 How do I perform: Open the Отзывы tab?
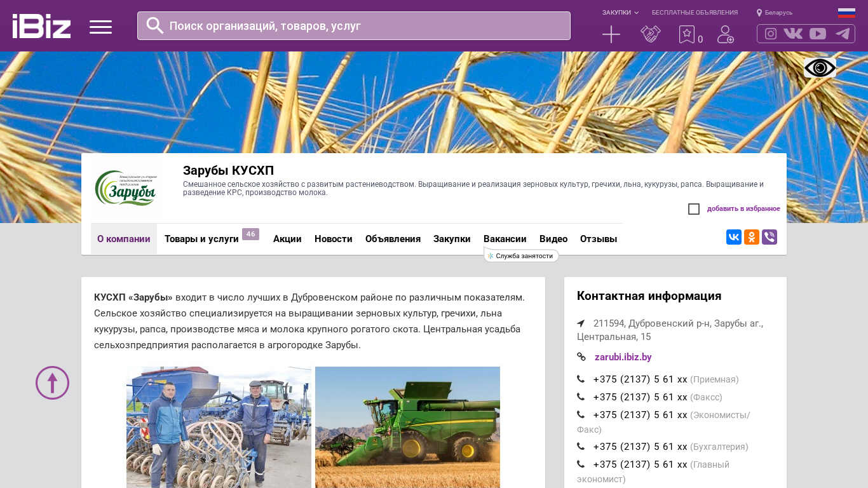(599, 239)
